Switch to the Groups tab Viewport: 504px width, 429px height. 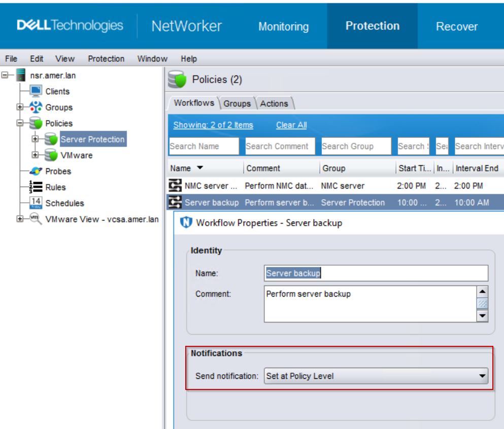click(237, 103)
